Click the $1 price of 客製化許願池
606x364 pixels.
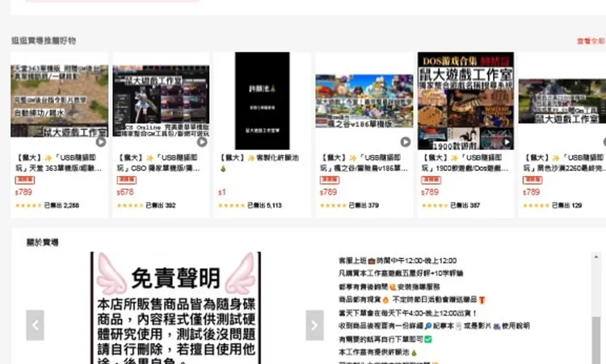pyautogui.click(x=222, y=192)
